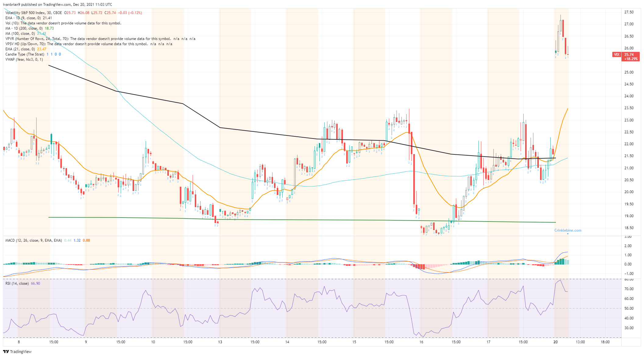Click the purple RSI value 66.90
Screen dimensions: 644x357
[35, 283]
